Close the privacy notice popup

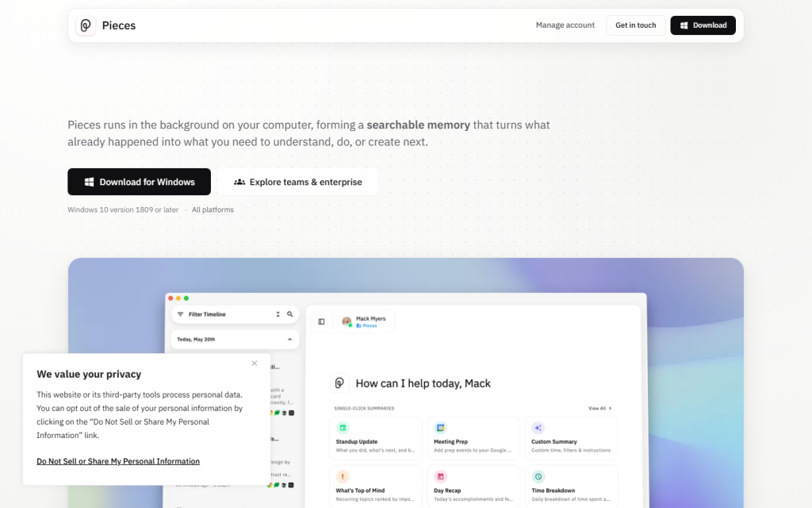point(255,364)
